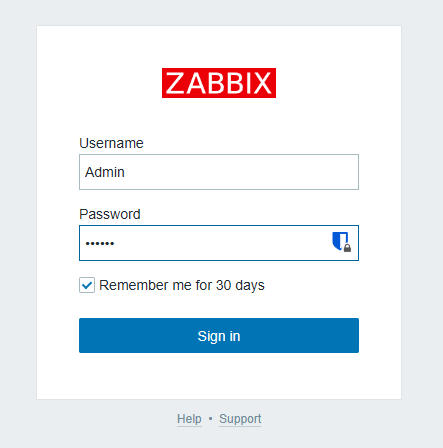443x448 pixels.
Task: Click the "Remember me for 30 days" label
Action: 182,285
